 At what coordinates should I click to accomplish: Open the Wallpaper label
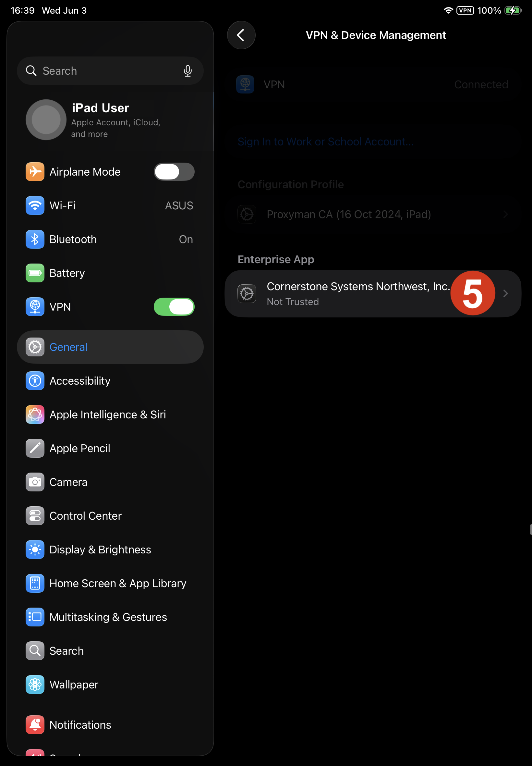74,685
